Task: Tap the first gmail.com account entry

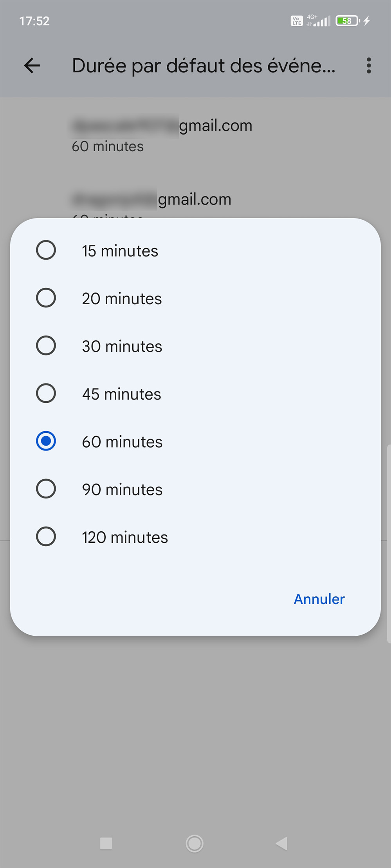Action: [162, 134]
